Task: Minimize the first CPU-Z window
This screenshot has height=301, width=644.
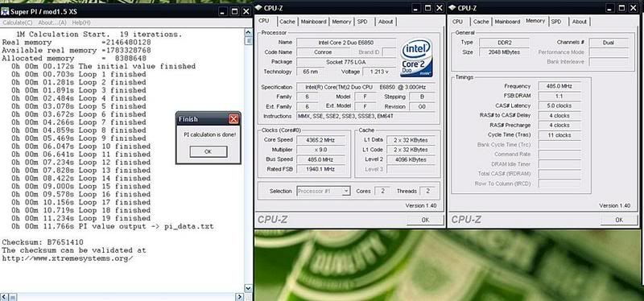Action: click(x=416, y=8)
